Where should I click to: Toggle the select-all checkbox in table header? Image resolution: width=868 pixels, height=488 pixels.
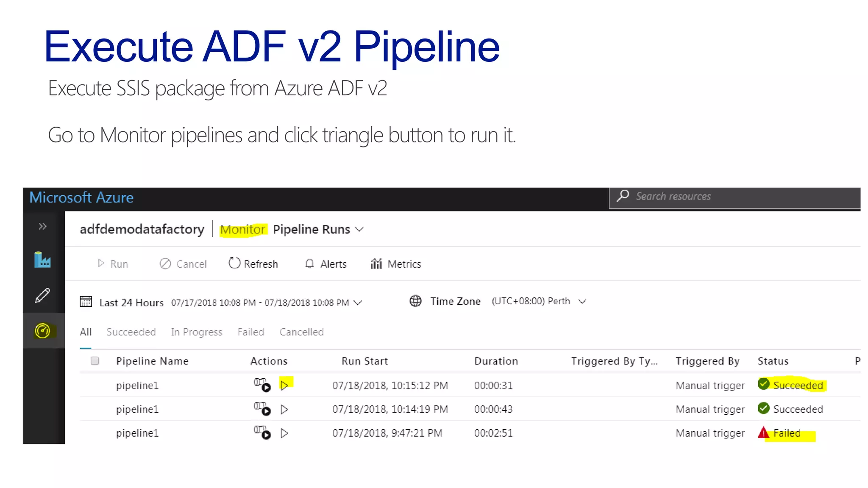[95, 360]
